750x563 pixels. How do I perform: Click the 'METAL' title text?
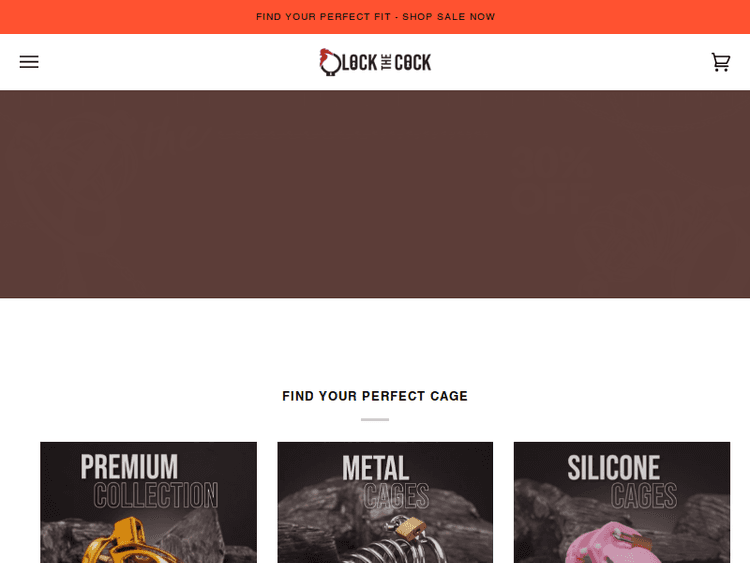(375, 468)
